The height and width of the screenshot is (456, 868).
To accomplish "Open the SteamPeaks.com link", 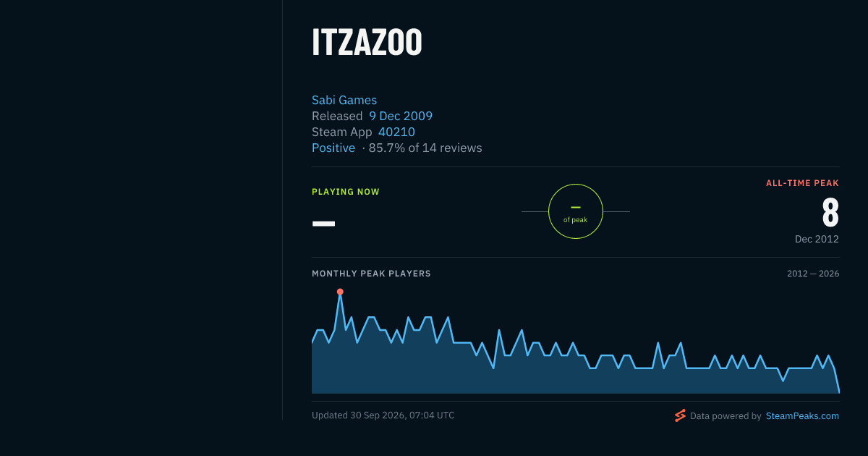I will coord(802,416).
